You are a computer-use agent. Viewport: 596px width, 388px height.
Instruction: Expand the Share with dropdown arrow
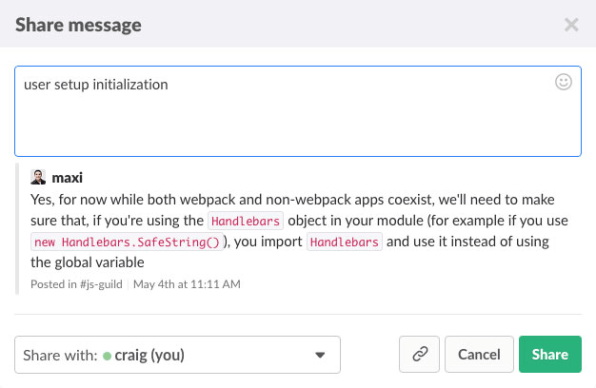click(x=320, y=355)
